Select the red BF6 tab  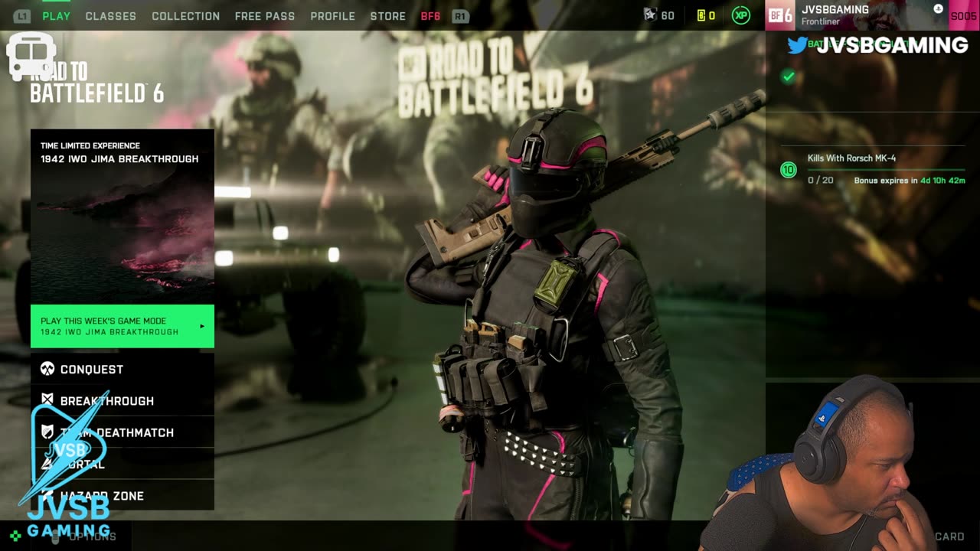pyautogui.click(x=430, y=16)
